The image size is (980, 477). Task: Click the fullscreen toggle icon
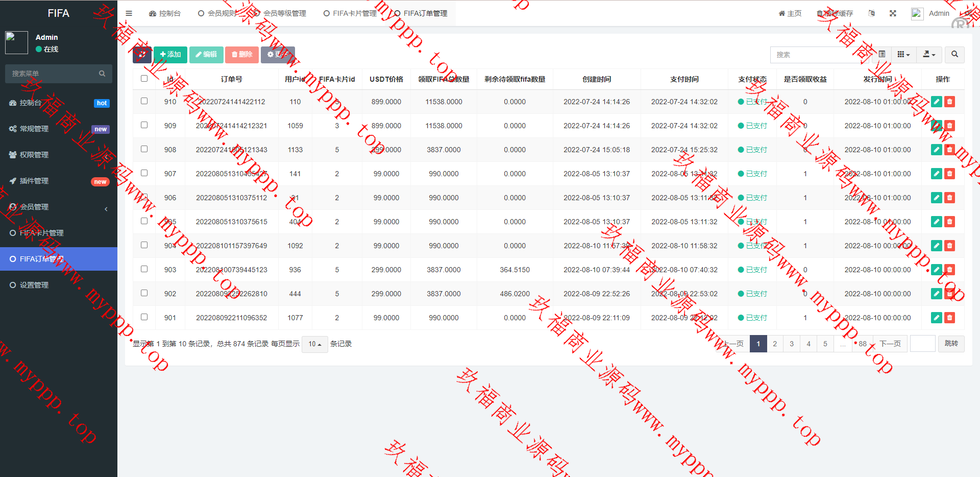pyautogui.click(x=893, y=13)
